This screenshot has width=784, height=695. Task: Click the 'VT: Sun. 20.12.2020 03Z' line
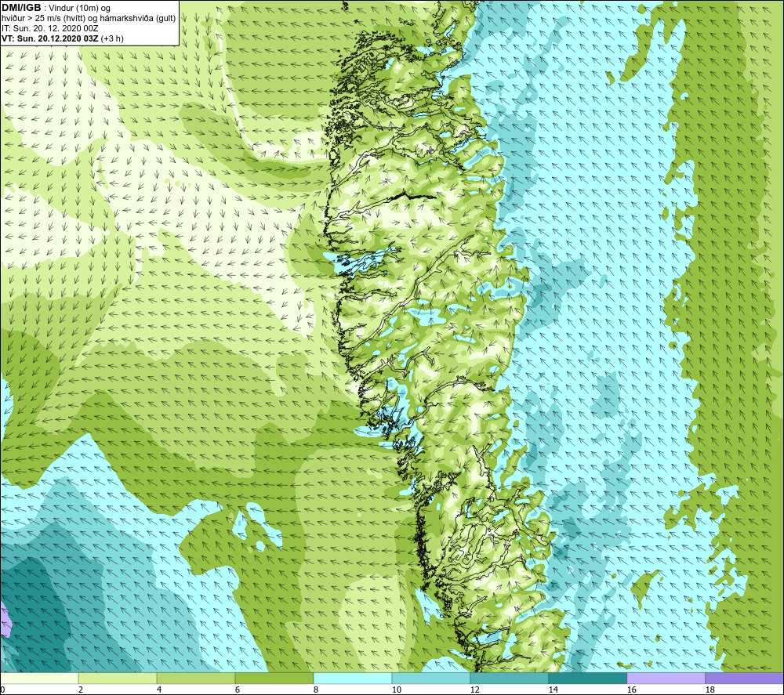[51, 38]
